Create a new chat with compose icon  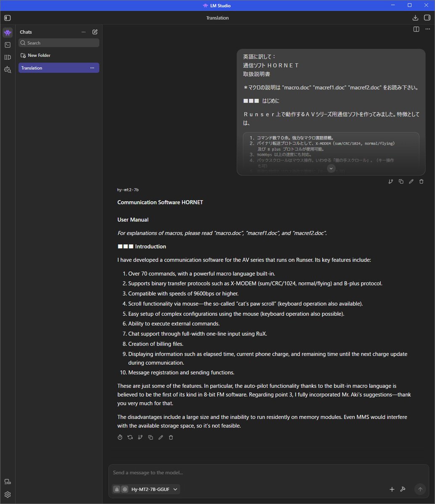point(95,32)
